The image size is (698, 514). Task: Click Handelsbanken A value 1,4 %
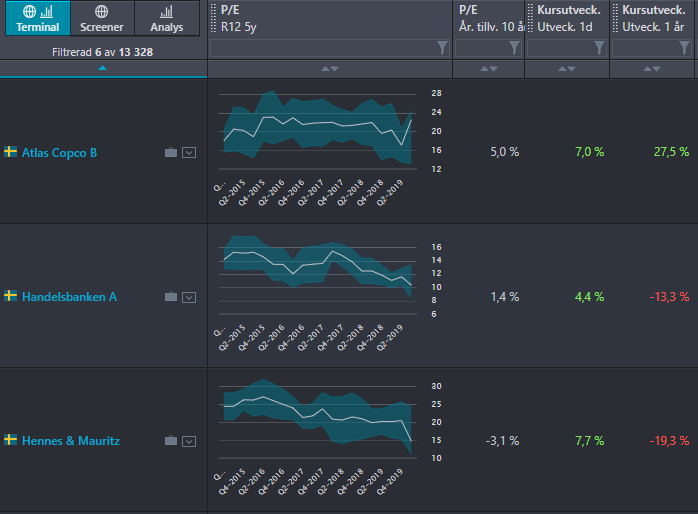(x=505, y=297)
